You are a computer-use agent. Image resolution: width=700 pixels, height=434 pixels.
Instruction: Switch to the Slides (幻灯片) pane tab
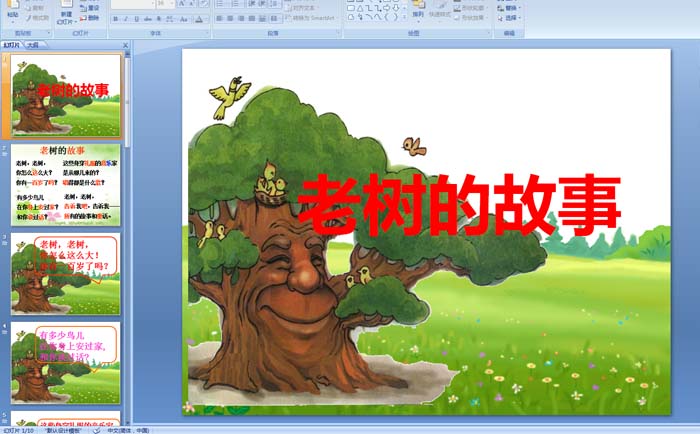12,45
